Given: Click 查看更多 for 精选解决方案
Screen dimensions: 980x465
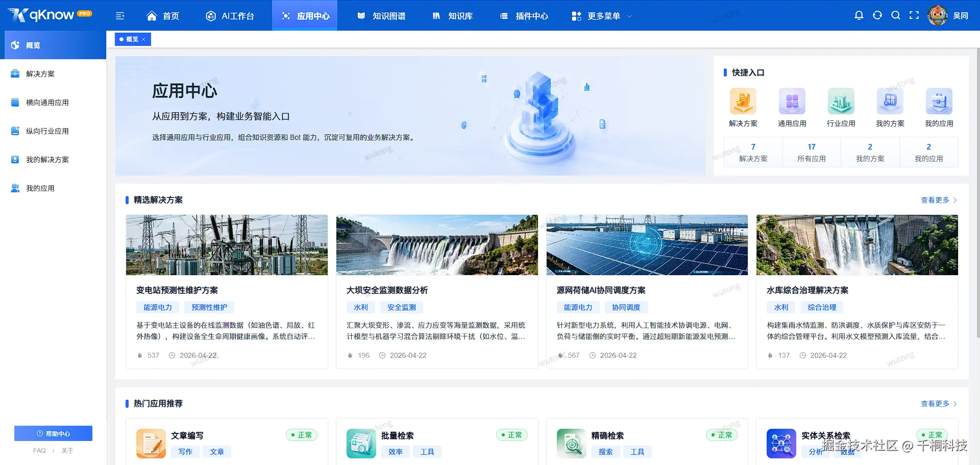Looking at the screenshot, I should [939, 200].
